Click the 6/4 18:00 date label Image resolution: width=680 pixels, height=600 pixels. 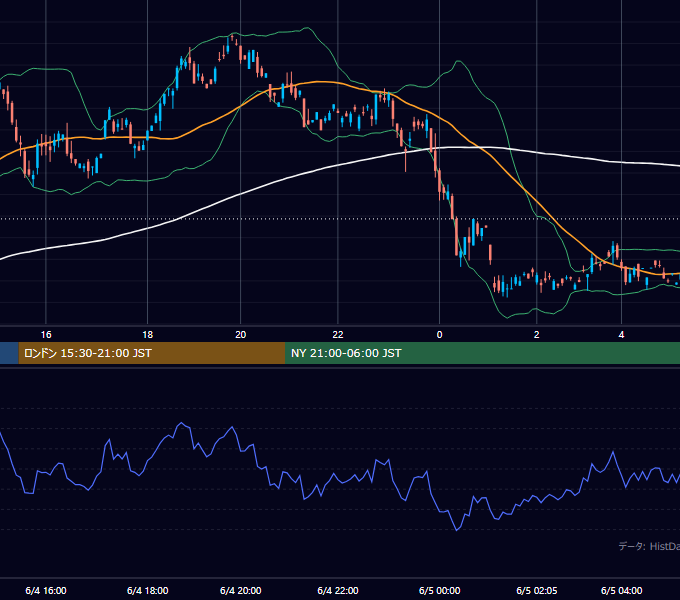click(x=147, y=590)
